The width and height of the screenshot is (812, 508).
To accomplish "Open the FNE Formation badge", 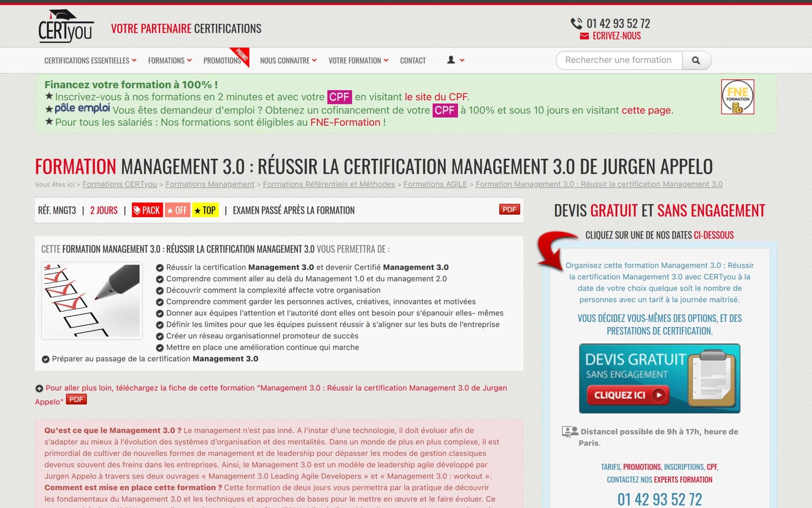I will [737, 97].
